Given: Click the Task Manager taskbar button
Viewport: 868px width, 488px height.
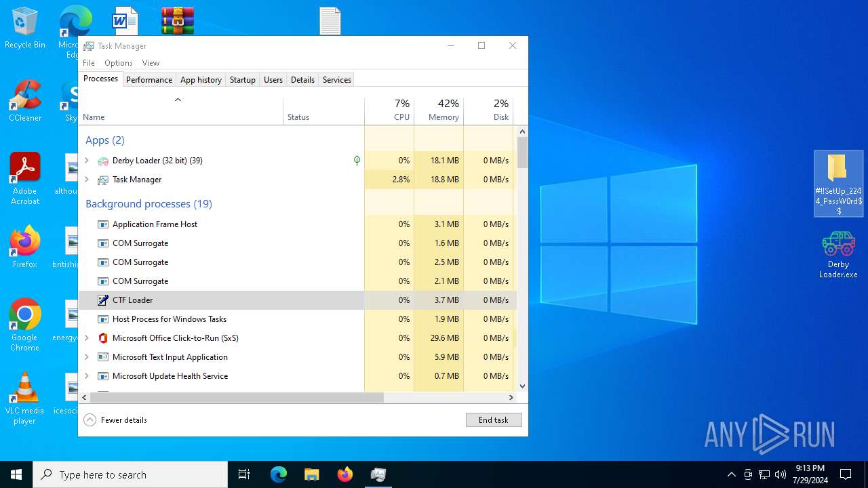Looking at the screenshot, I should coord(378,474).
